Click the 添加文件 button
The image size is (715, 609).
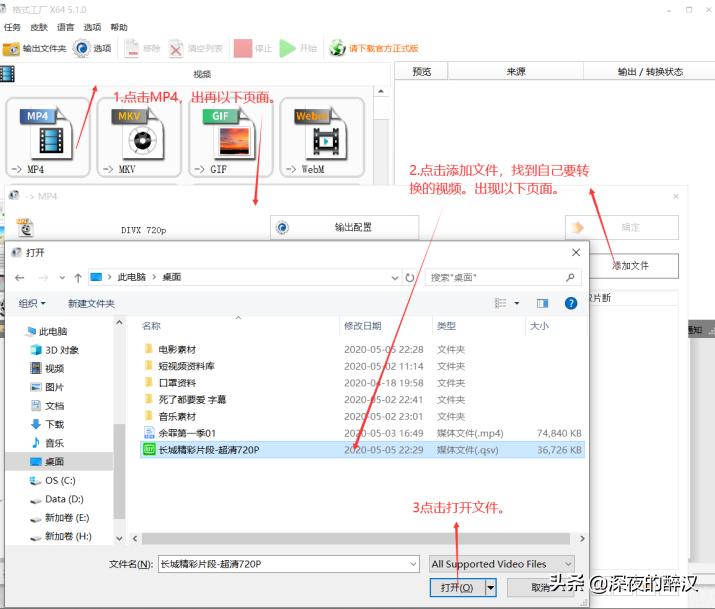click(633, 266)
